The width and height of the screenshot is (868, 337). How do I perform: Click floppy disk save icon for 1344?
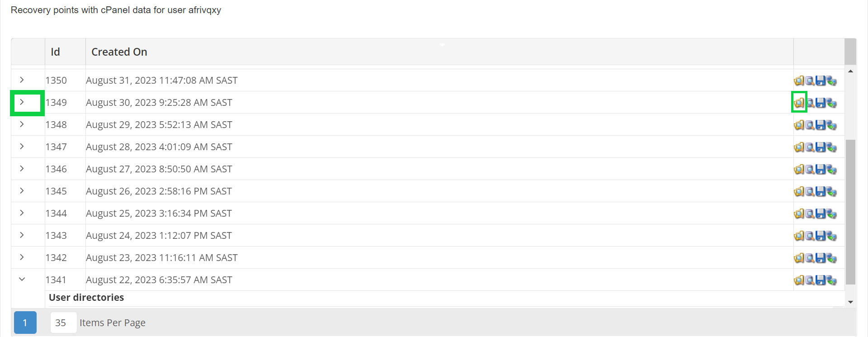click(821, 214)
